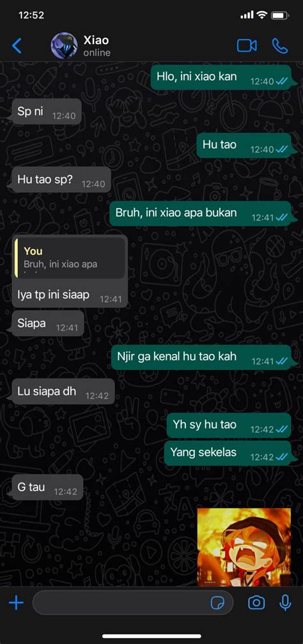Tap the 'Iya tp ini siaap' reply text

tap(54, 295)
